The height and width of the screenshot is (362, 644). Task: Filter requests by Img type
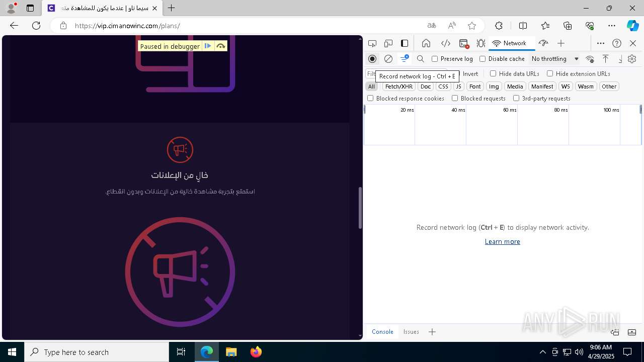tap(494, 86)
